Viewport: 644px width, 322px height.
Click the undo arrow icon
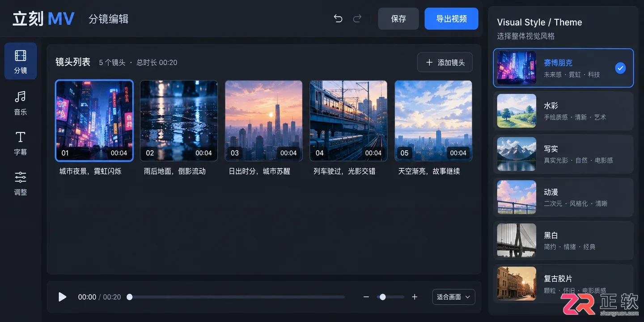click(x=338, y=19)
